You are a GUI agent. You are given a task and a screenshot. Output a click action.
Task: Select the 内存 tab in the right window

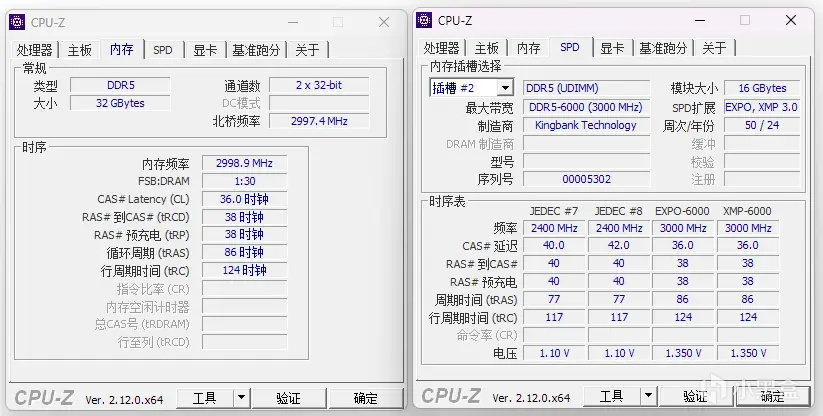[529, 48]
